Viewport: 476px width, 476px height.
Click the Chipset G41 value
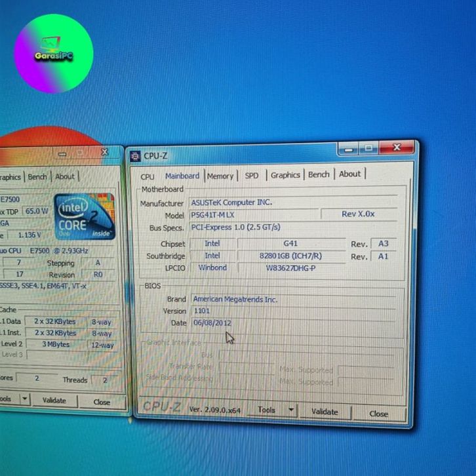point(291,243)
